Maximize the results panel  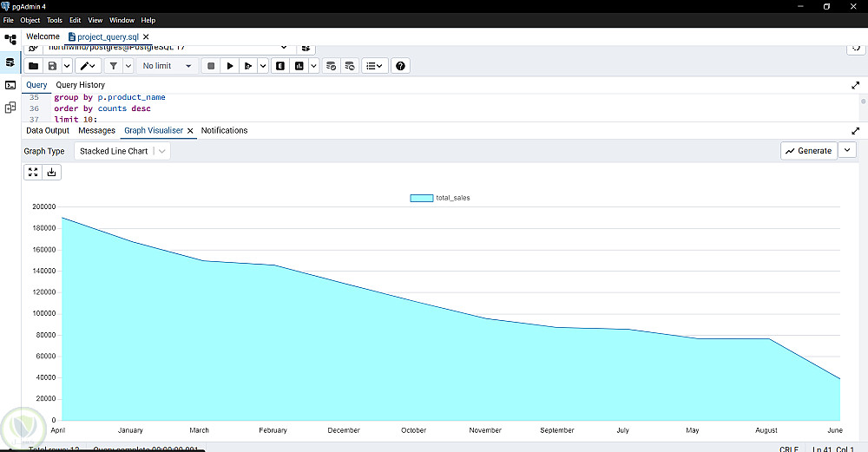(855, 131)
